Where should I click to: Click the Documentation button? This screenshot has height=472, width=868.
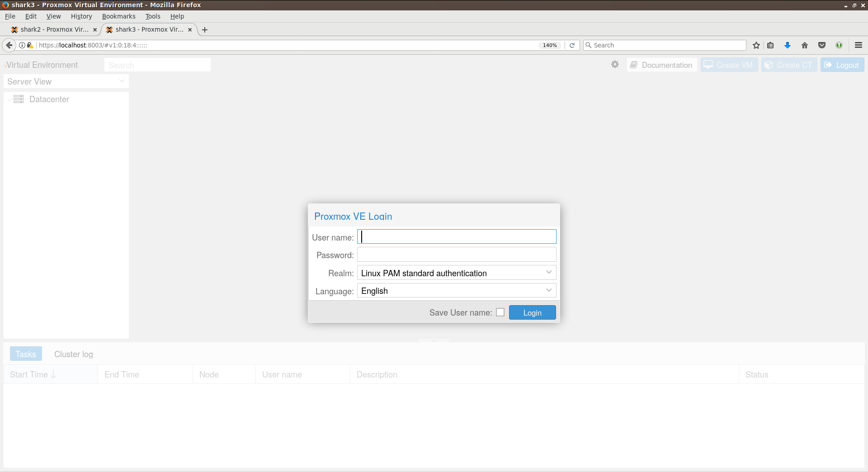pyautogui.click(x=662, y=65)
